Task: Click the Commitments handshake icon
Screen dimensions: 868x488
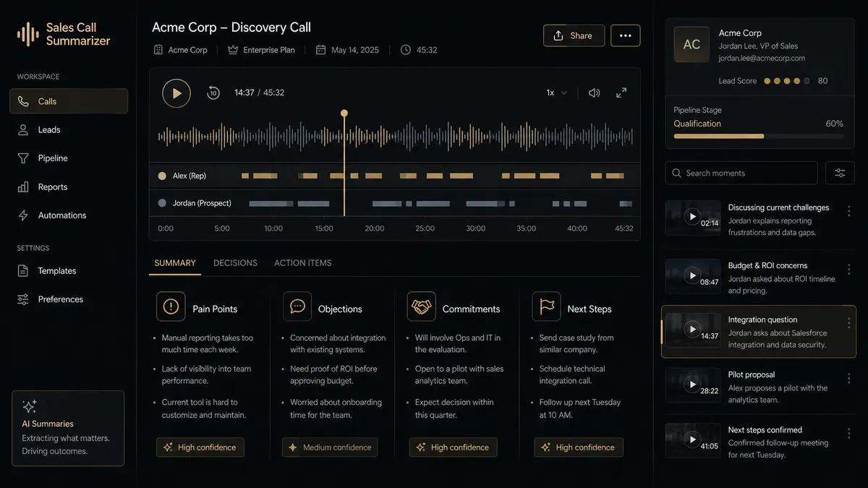Action: tap(422, 307)
